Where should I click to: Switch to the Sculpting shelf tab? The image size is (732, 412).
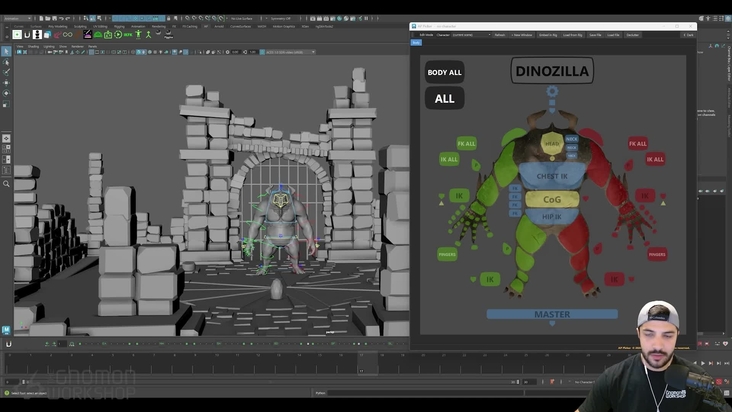click(x=80, y=27)
